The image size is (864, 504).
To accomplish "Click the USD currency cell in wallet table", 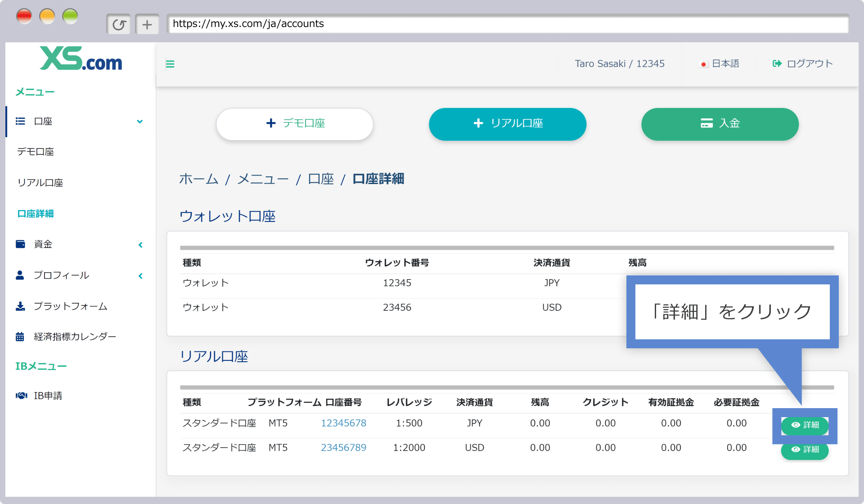I will 552,307.
